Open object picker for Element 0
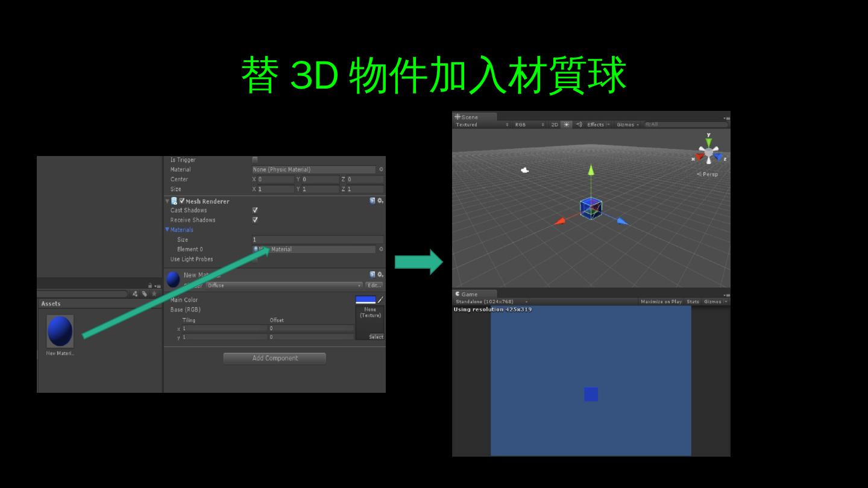Screen dimensions: 868x488 tap(381, 249)
